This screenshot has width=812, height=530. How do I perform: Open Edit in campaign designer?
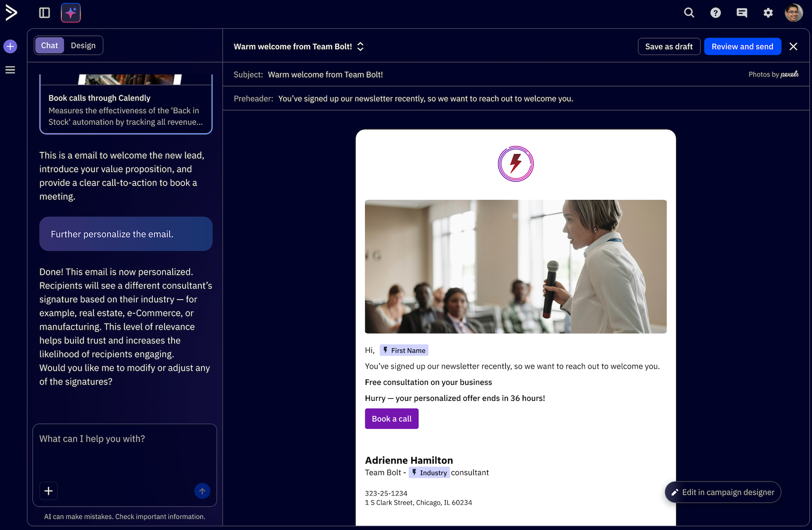click(x=722, y=492)
